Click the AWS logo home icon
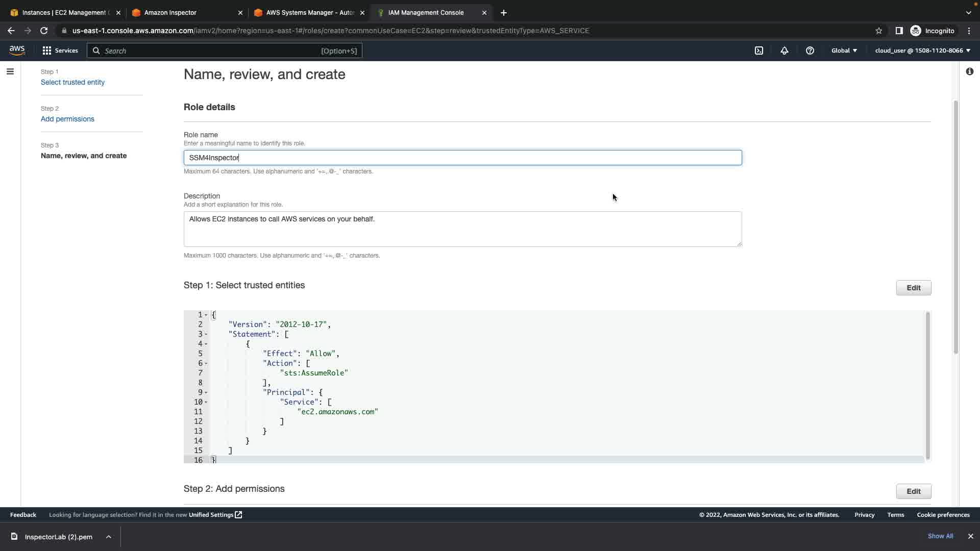The width and height of the screenshot is (980, 551). (17, 50)
